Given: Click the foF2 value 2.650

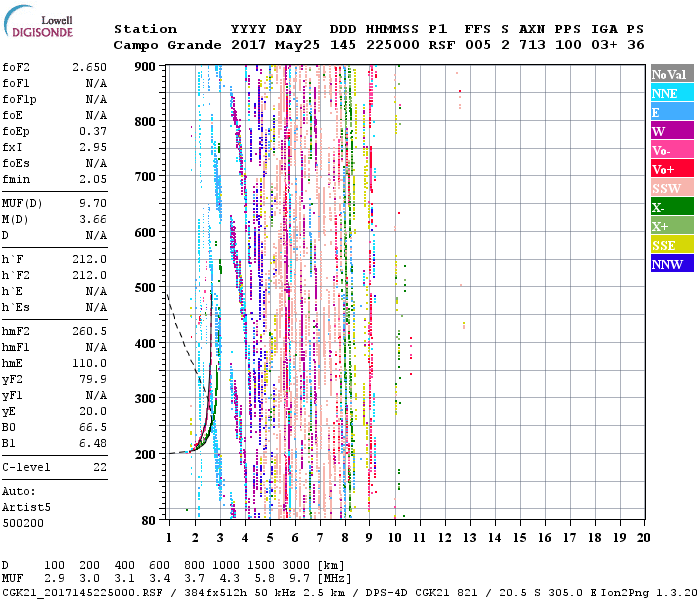Looking at the screenshot, I should [x=89, y=66].
